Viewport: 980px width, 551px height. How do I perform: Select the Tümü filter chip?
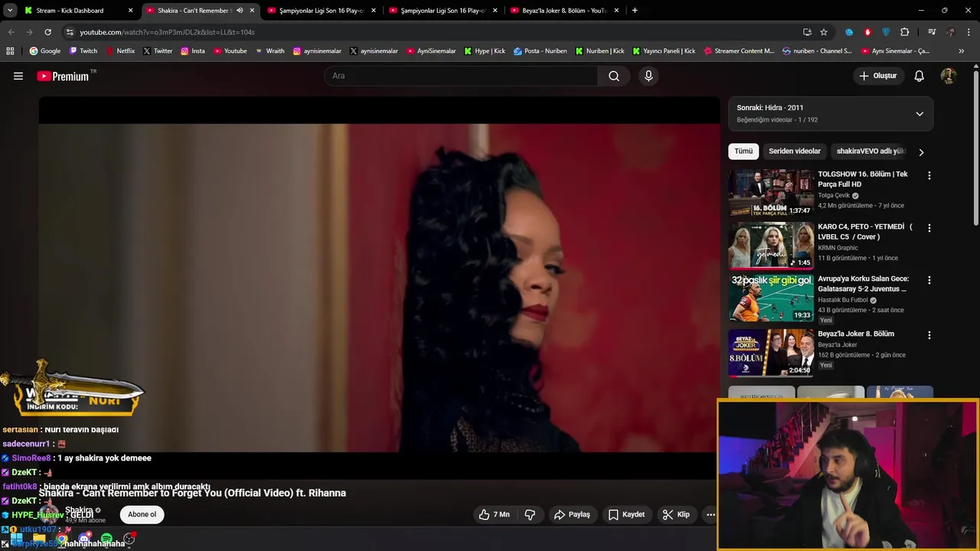coord(743,152)
